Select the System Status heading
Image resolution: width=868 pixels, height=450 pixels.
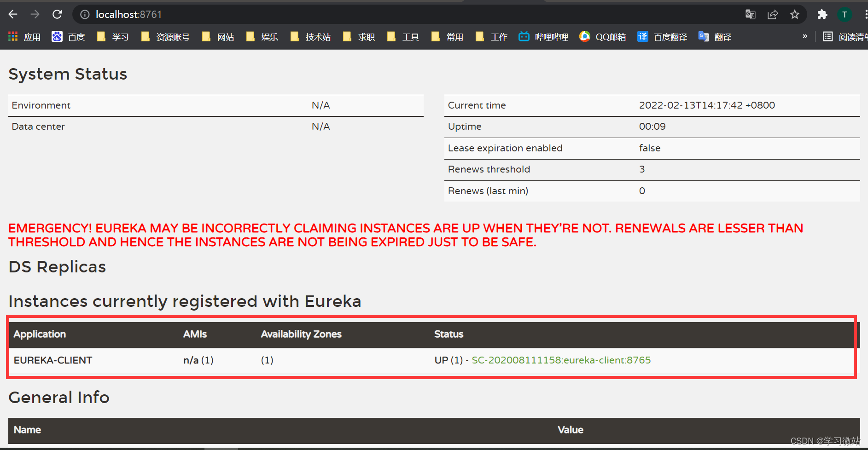click(x=68, y=74)
